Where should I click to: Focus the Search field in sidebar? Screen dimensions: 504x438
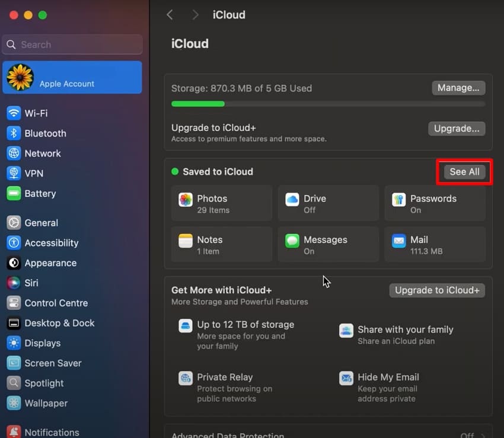72,44
